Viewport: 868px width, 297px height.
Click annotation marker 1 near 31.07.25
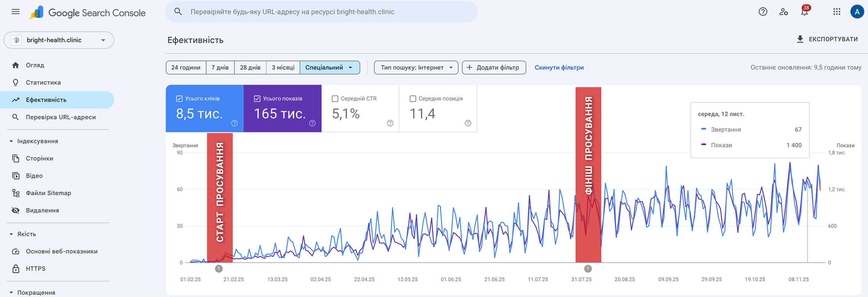(x=588, y=268)
